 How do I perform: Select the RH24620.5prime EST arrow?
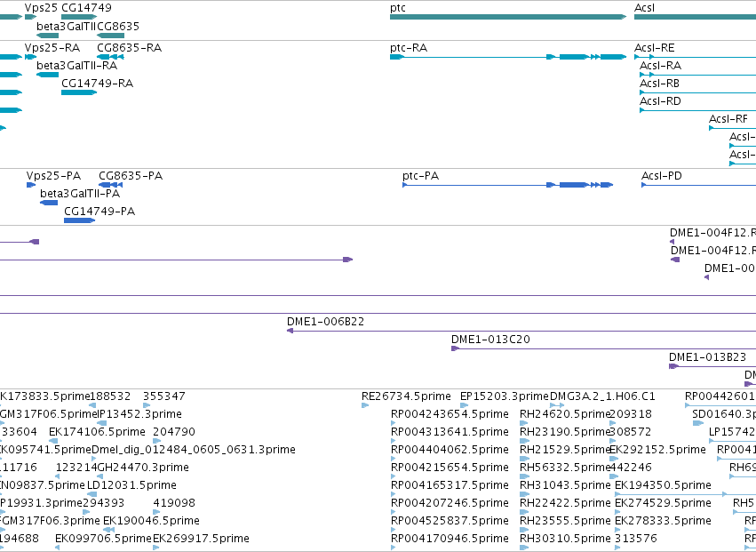coord(524,423)
